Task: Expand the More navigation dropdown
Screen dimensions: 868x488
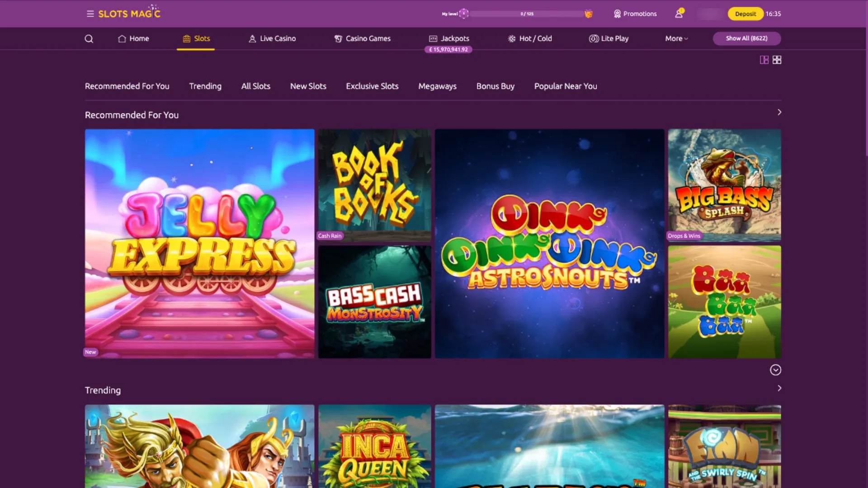Action: click(676, 38)
